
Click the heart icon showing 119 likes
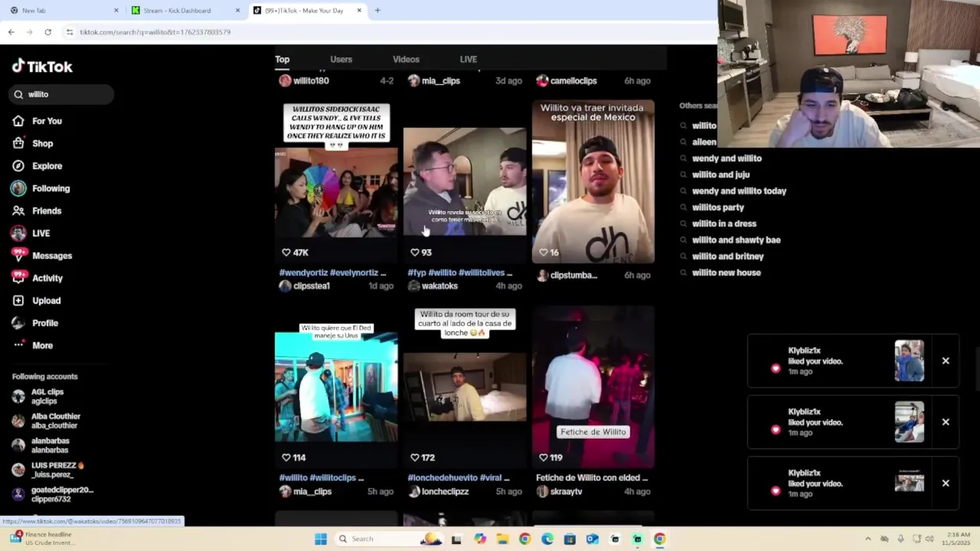pos(544,458)
